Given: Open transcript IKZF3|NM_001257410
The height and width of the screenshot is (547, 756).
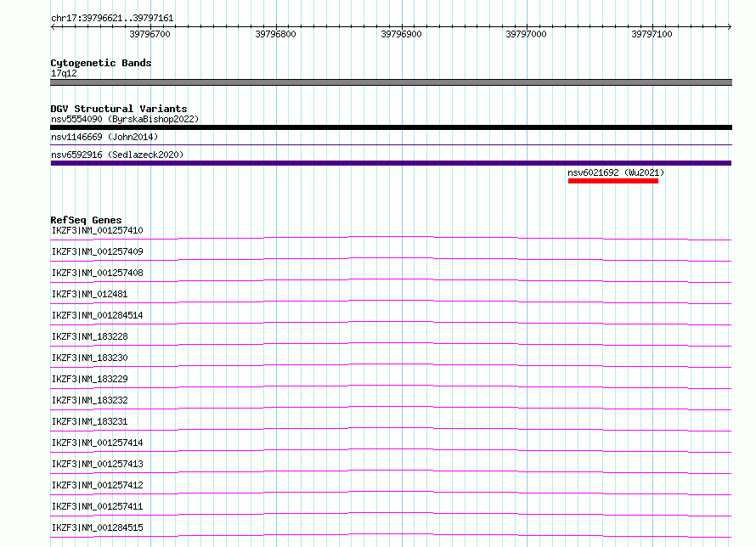Looking at the screenshot, I should pos(98,230).
